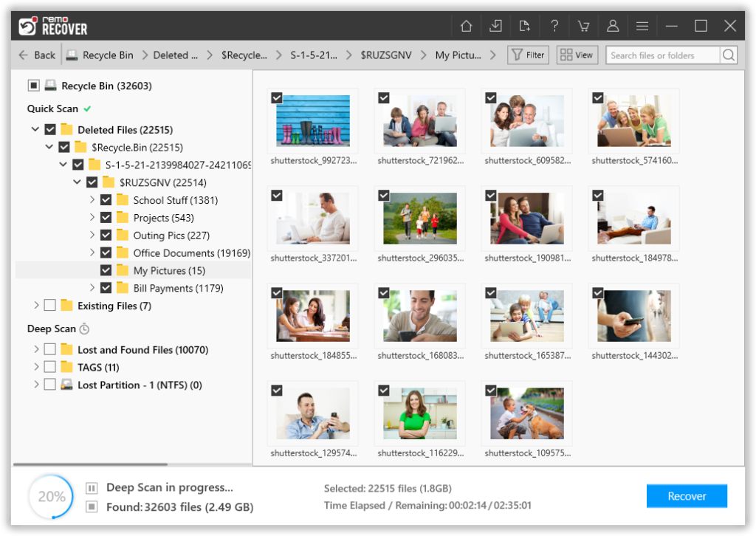Viewport: 756px width, 536px height.
Task: Click the Quick Scan completed checkmark
Action: 87,109
